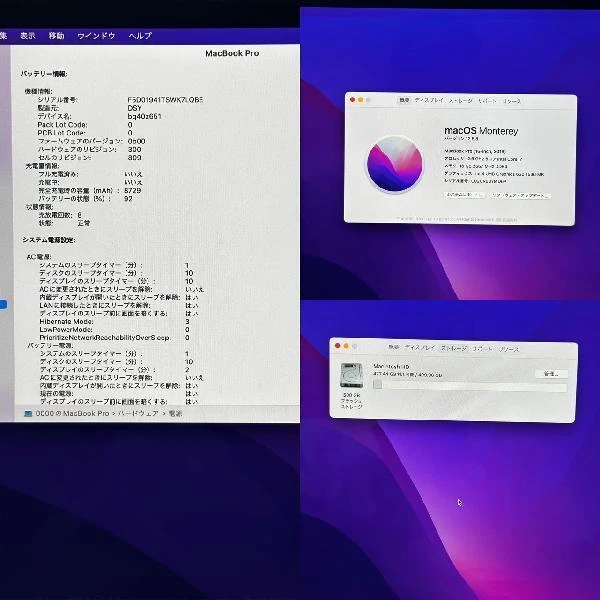Open the 表示 menu in the menu bar
This screenshot has width=600, height=600.
[x=27, y=35]
